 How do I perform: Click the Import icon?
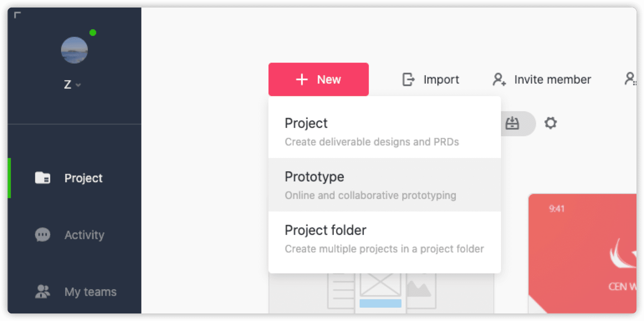point(409,79)
